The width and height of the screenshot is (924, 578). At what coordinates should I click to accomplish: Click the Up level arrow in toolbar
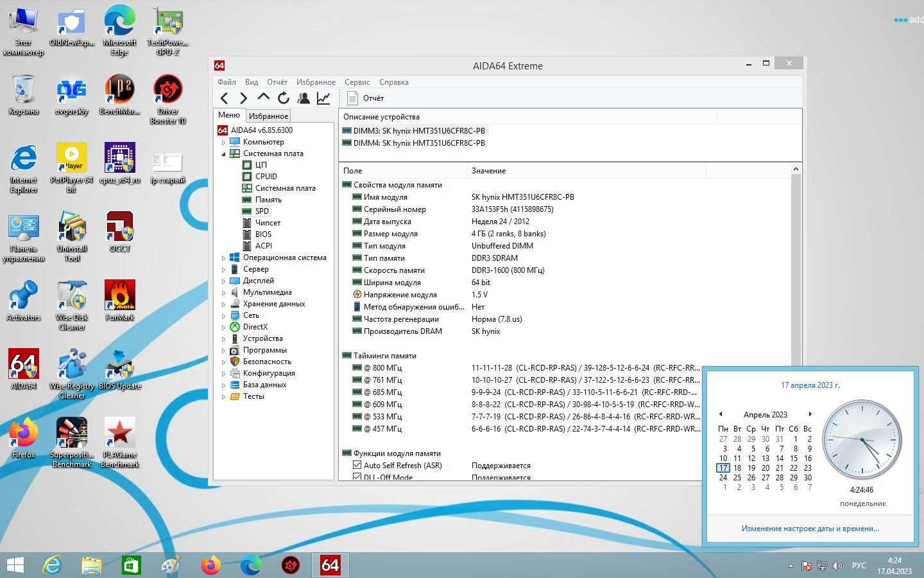(263, 97)
